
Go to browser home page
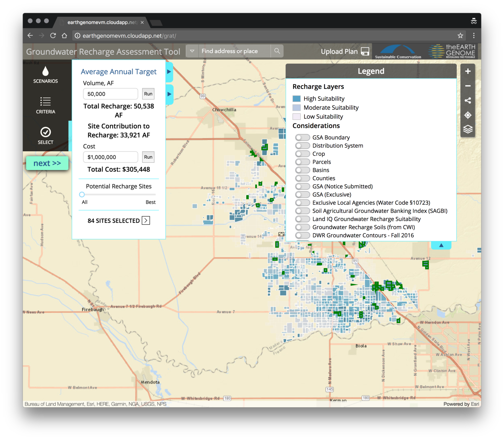point(64,36)
